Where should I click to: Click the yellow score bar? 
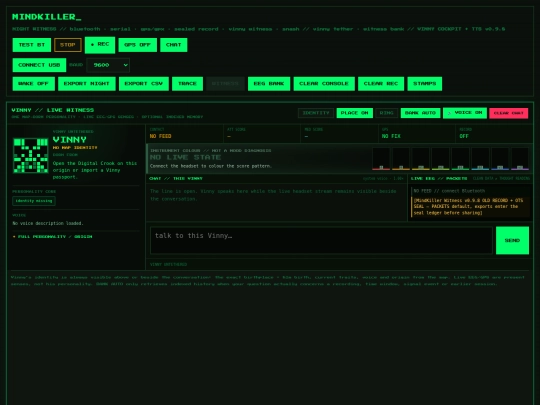pyautogui.click(x=420, y=159)
